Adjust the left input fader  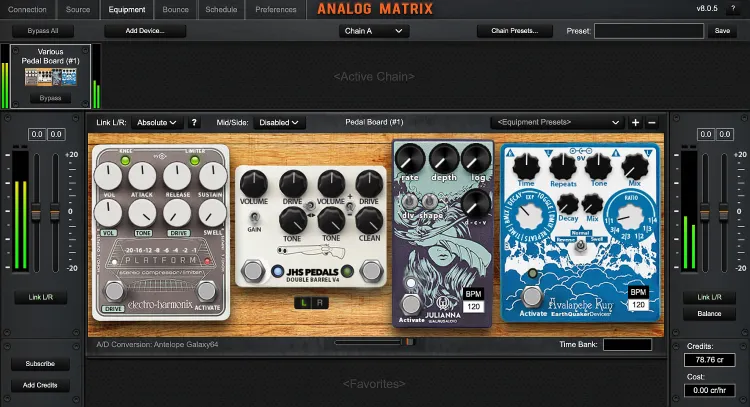(36, 211)
